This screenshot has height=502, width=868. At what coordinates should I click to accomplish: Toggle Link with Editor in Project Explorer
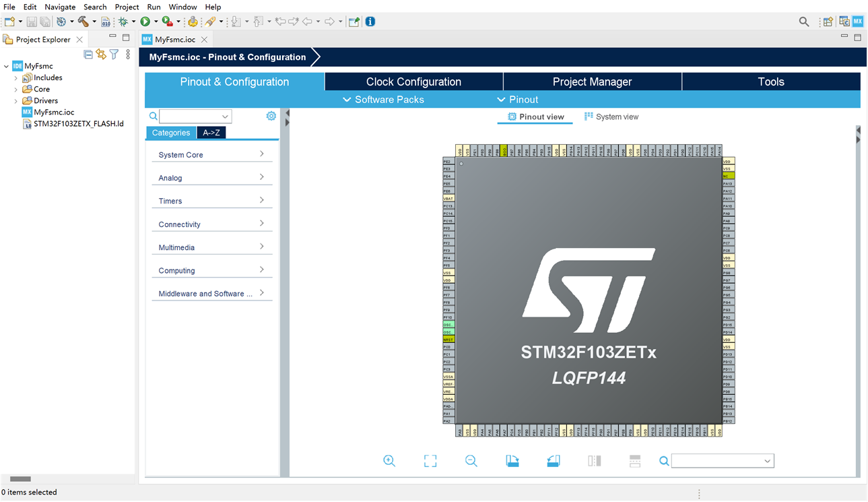click(101, 55)
